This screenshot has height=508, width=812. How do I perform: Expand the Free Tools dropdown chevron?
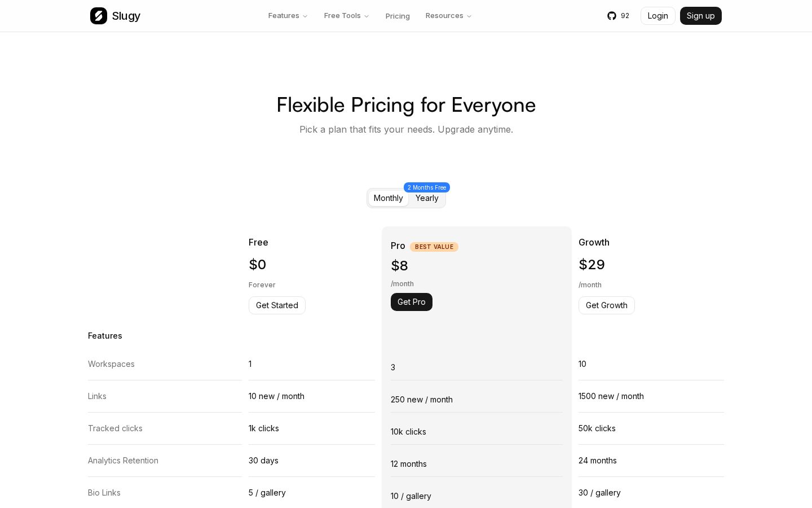[367, 16]
